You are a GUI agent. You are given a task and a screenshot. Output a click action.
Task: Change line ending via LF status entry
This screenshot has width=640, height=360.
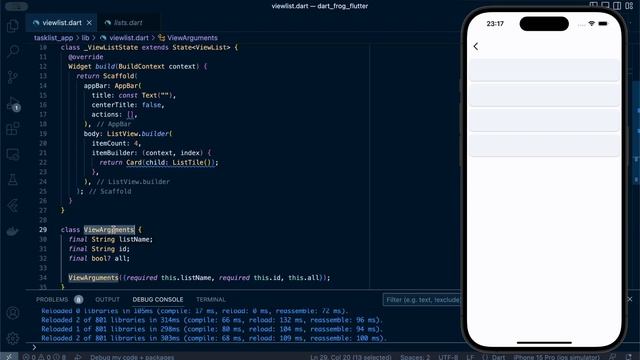point(470,357)
